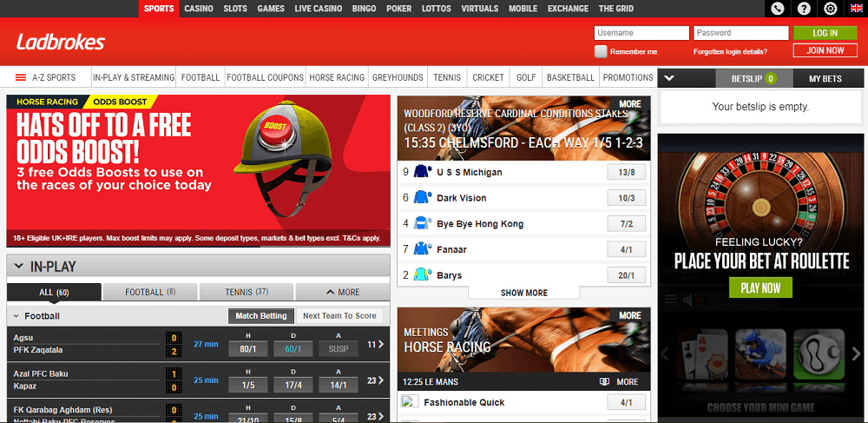Select Azal PFC Baku draw odds 17/4
Viewport: 868px width, 423px height.
pyautogui.click(x=293, y=385)
